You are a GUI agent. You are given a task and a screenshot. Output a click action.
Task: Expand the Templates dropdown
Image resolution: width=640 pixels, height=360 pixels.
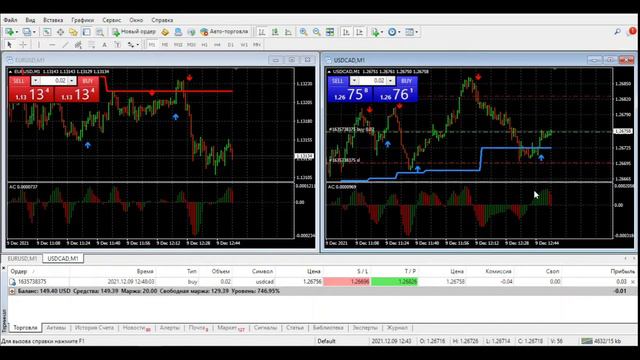(416, 32)
